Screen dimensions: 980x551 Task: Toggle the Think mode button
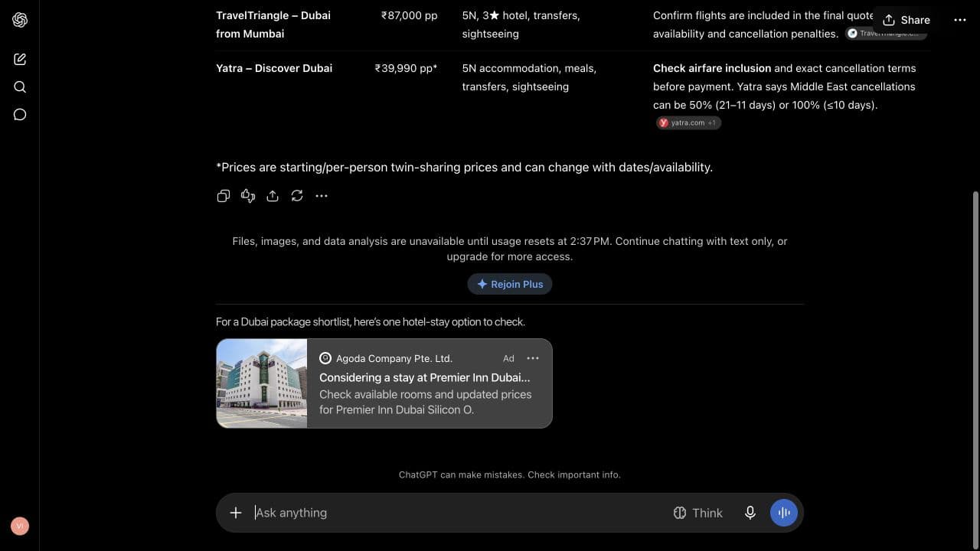(x=697, y=513)
